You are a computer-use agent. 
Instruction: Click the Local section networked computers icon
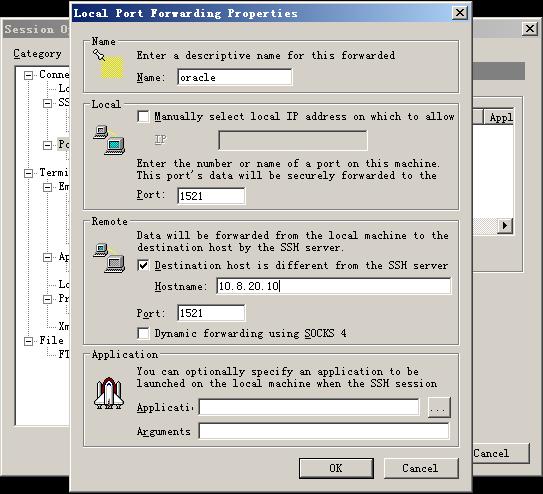pos(109,140)
